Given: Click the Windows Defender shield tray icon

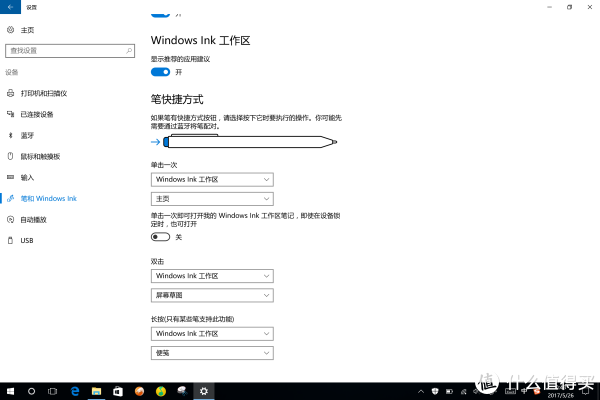Looking at the screenshot, I should pos(435,391).
